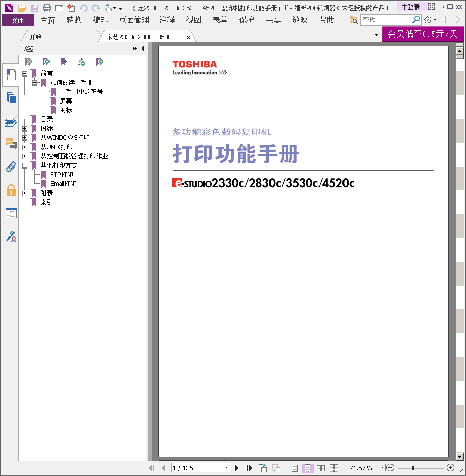This screenshot has width=466, height=476.
Task: Expand the 概述 bookmark node
Action: 25,129
